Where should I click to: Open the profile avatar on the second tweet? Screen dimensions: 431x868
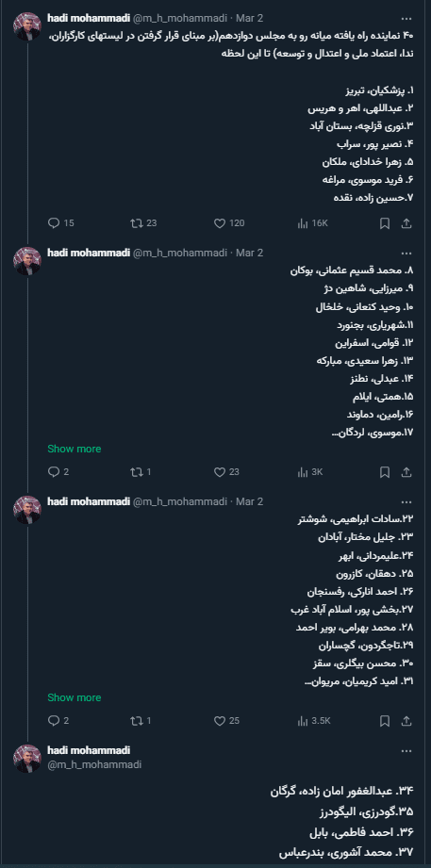(27, 261)
